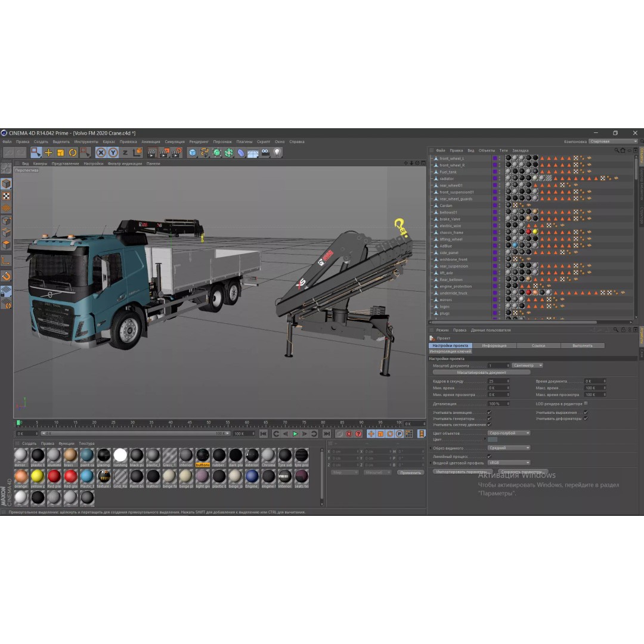Click the Масштабировать документ button
This screenshot has height=644, width=644.
pyautogui.click(x=481, y=373)
